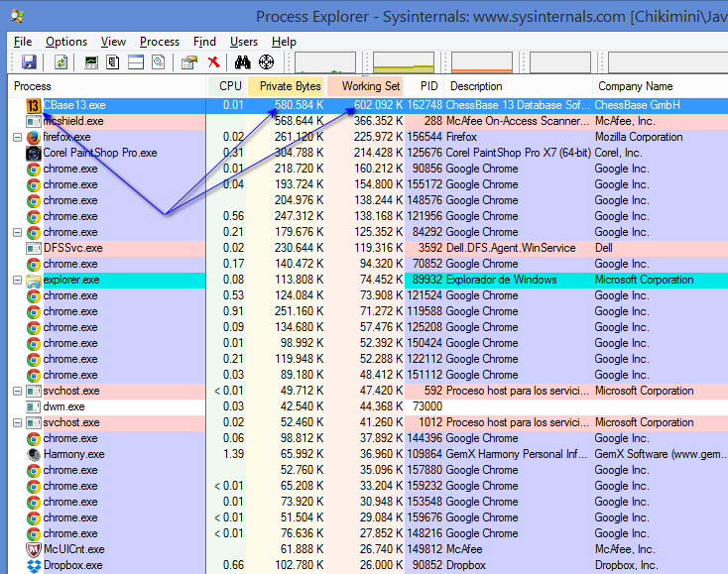This screenshot has height=574, width=728.
Task: Click the firefox.exe Firefox icon
Action: point(33,138)
